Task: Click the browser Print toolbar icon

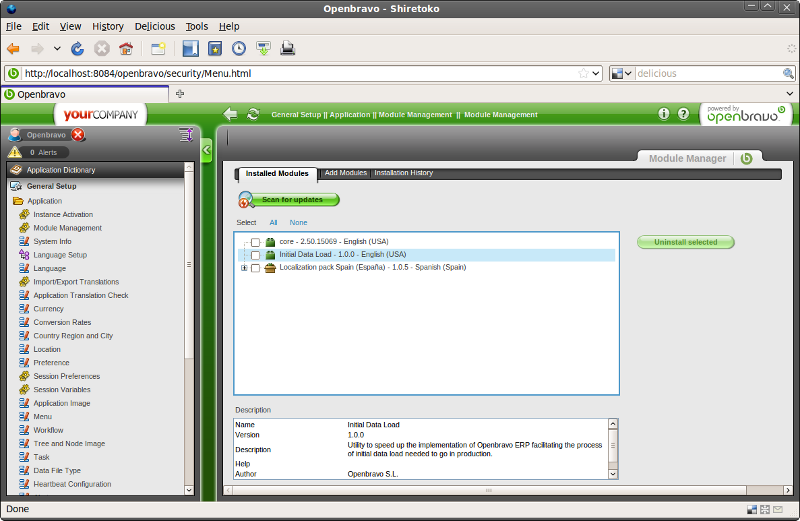Action: pyautogui.click(x=288, y=48)
